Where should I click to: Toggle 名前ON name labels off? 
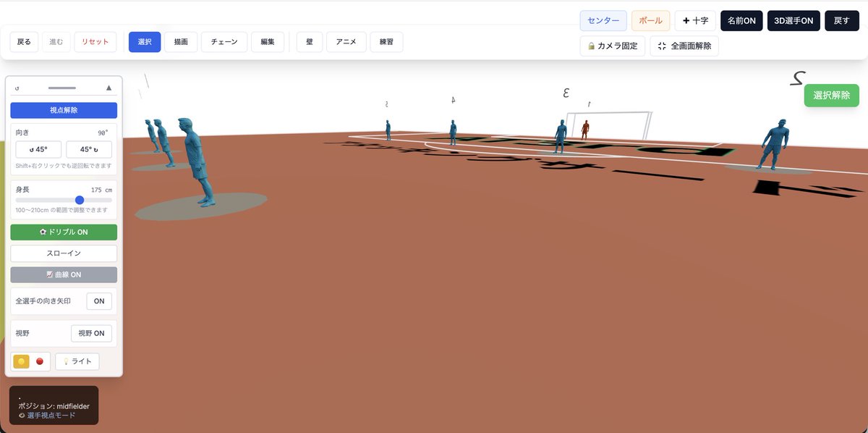(741, 20)
